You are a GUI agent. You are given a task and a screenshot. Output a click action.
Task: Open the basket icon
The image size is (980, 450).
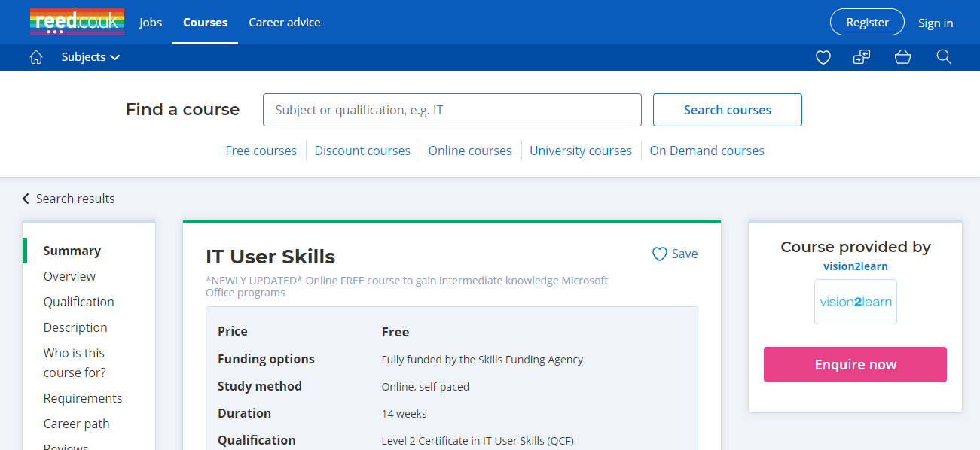[902, 57]
